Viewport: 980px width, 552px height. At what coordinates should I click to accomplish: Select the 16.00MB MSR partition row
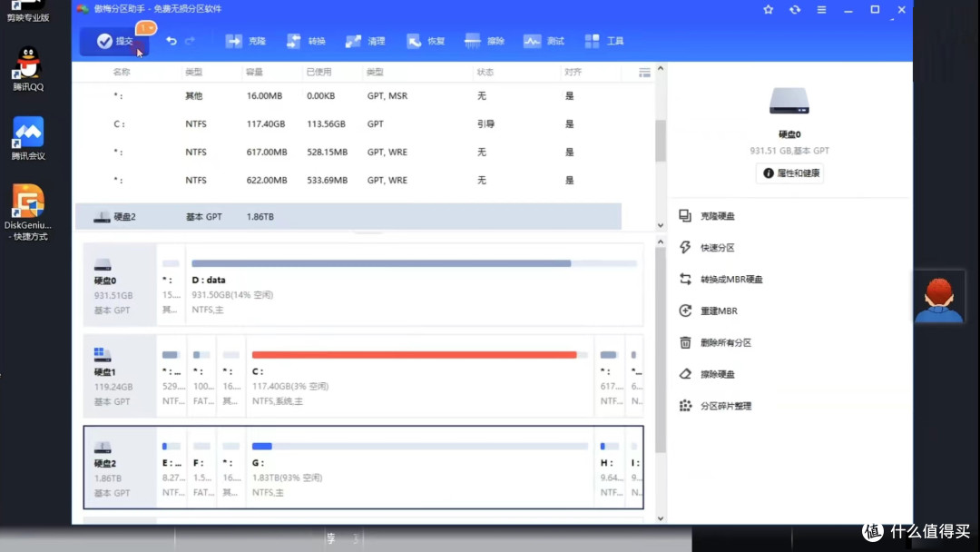348,95
